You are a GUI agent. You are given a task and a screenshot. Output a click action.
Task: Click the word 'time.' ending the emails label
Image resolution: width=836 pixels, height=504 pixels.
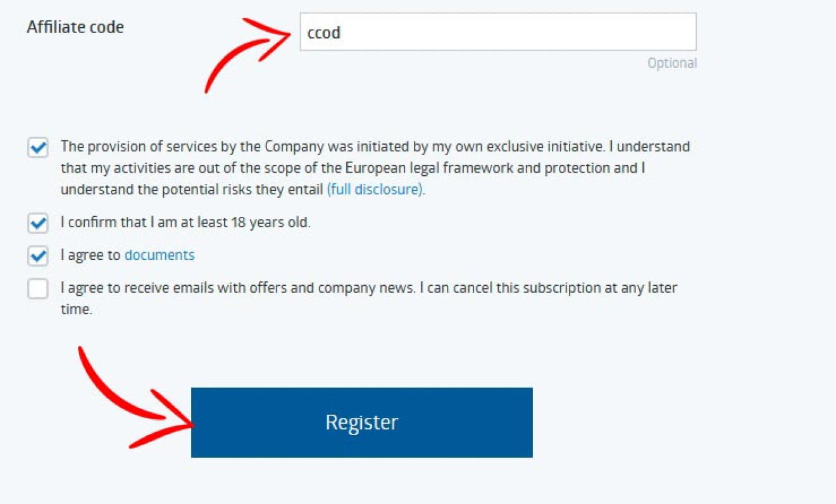point(77,310)
